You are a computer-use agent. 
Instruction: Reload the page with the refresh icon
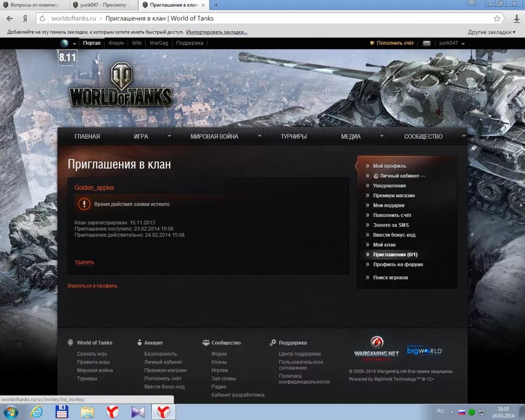click(x=42, y=18)
